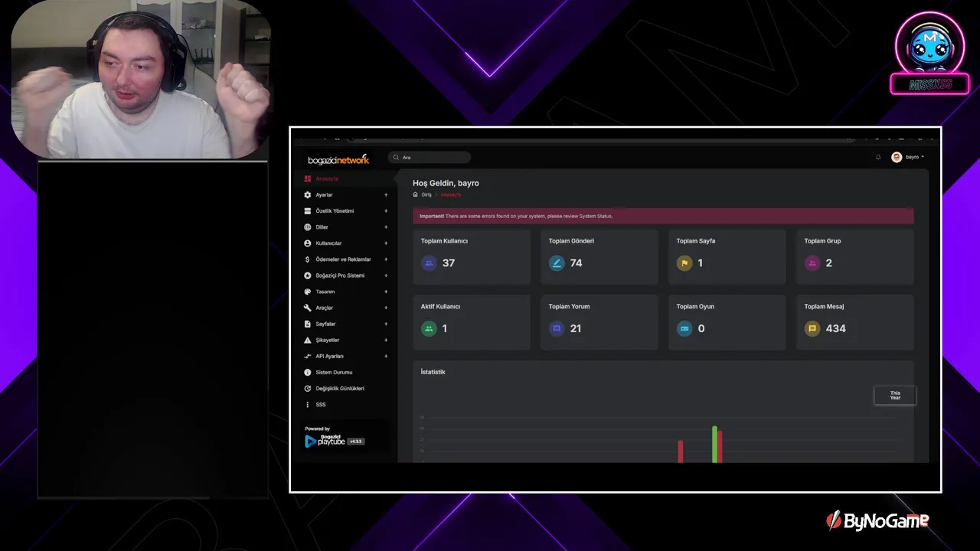The height and width of the screenshot is (551, 980).
Task: Click the Boğaziçi Pro Sistemi star icon
Action: [308, 275]
